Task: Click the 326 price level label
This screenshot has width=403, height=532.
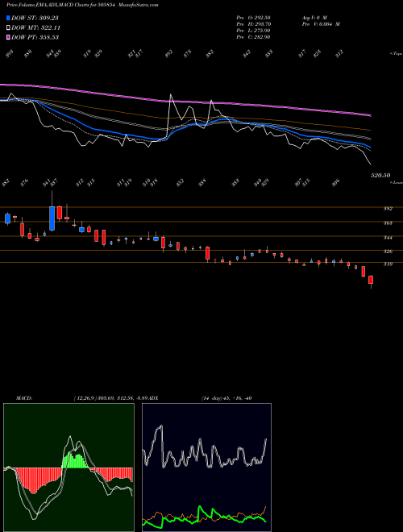Action: pos(388,251)
